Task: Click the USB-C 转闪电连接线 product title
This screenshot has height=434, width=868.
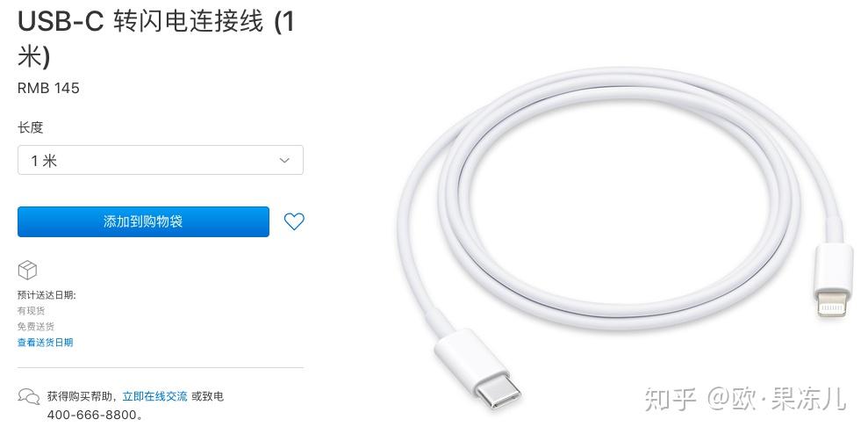Action: pyautogui.click(x=156, y=39)
